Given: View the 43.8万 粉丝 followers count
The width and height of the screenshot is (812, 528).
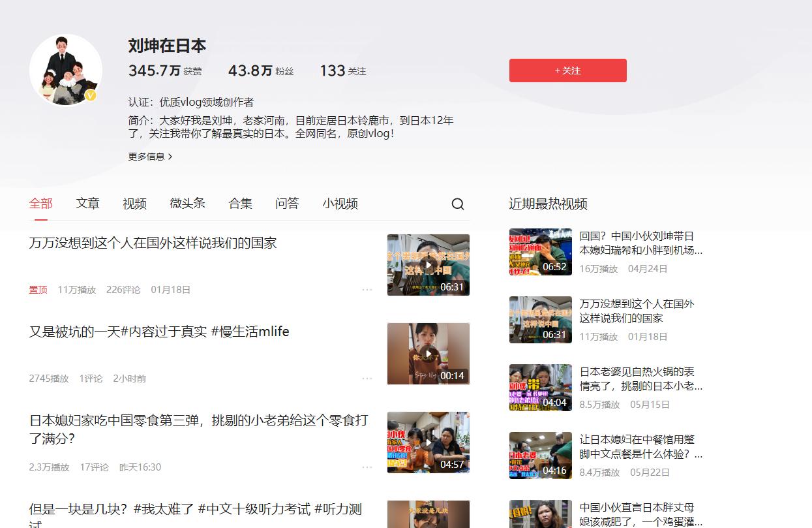Looking at the screenshot, I should pos(261,70).
